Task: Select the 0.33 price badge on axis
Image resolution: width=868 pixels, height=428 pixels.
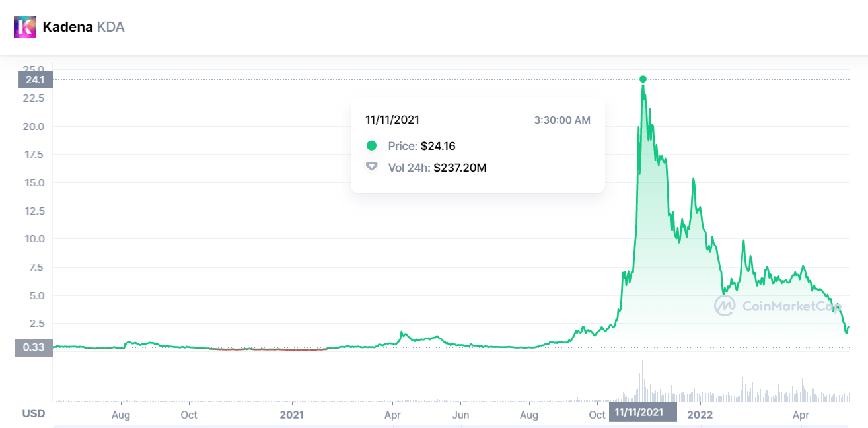Action: pyautogui.click(x=34, y=347)
